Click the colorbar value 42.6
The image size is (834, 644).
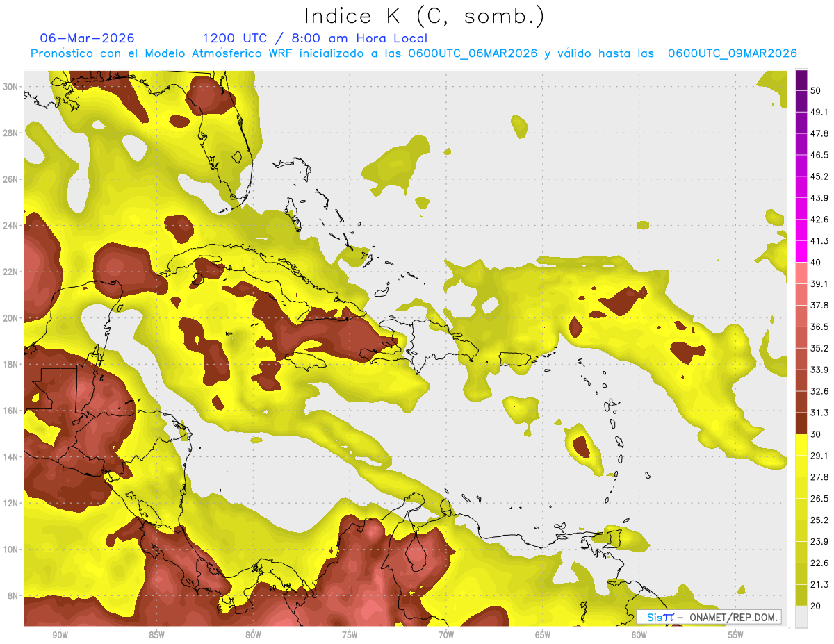pyautogui.click(x=819, y=220)
